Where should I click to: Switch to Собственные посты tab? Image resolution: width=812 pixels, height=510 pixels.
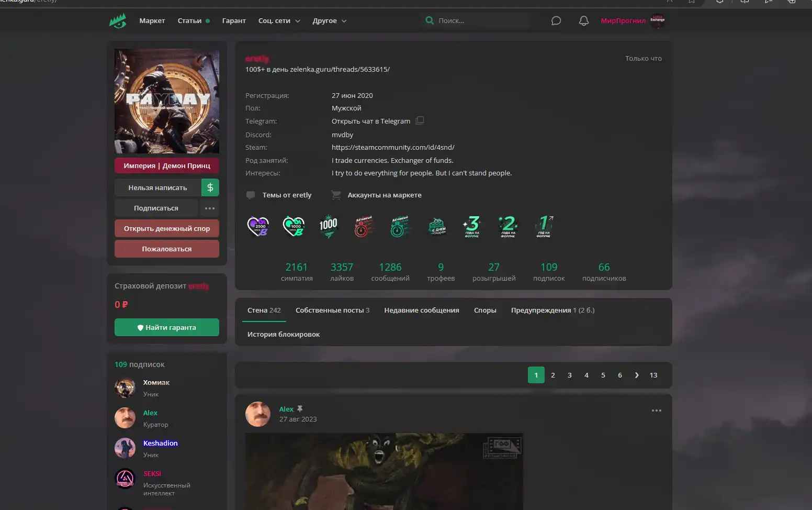point(333,310)
